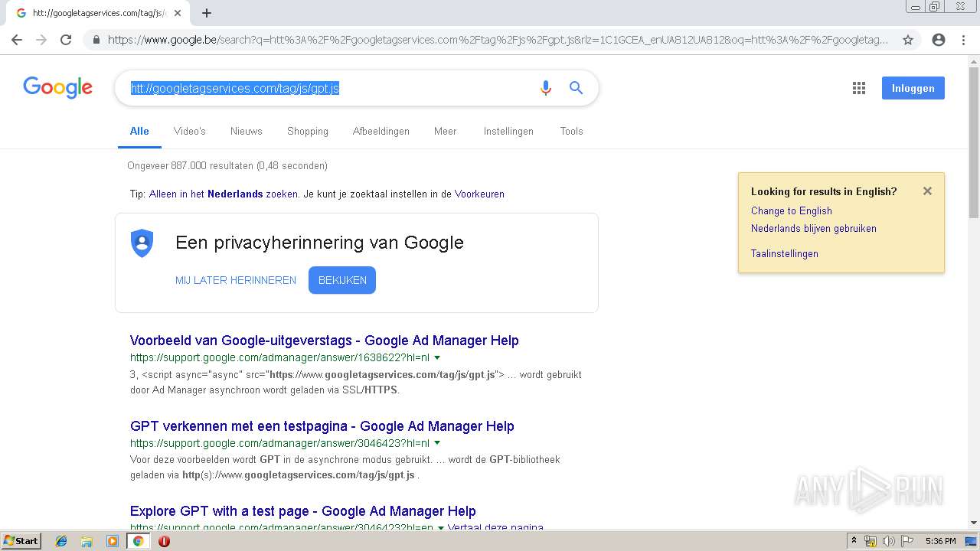Switch to the Shopping tab
980x551 pixels.
click(x=308, y=131)
